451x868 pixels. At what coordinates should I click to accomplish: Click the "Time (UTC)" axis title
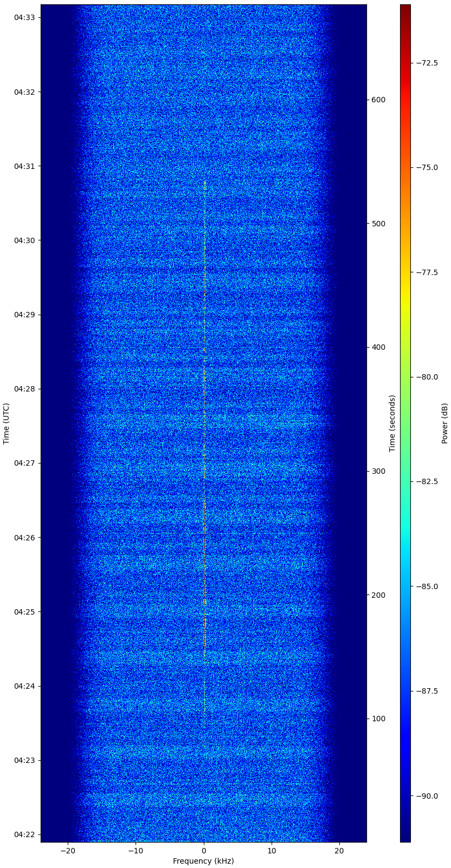[7, 423]
